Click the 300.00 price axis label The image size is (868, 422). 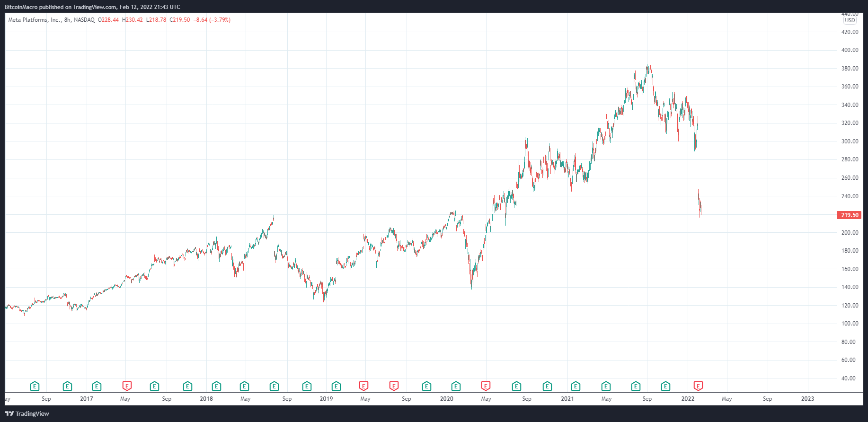pos(850,141)
